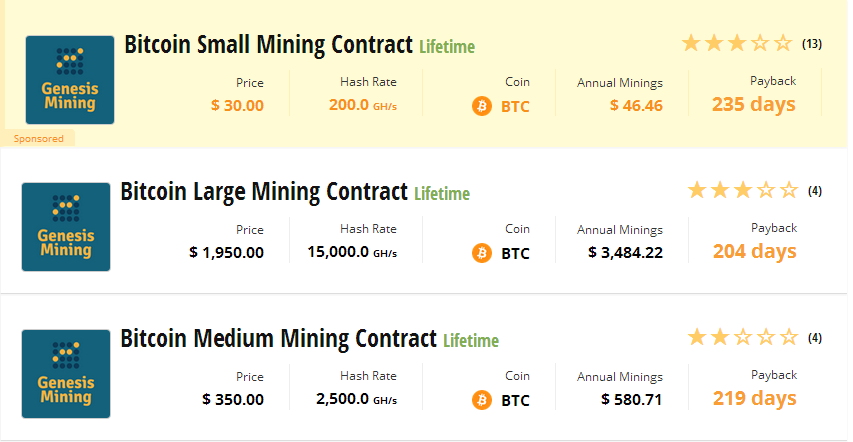Open Bitcoin Small Mining Contract title
Screen dimensions: 853x442
[x=268, y=45]
